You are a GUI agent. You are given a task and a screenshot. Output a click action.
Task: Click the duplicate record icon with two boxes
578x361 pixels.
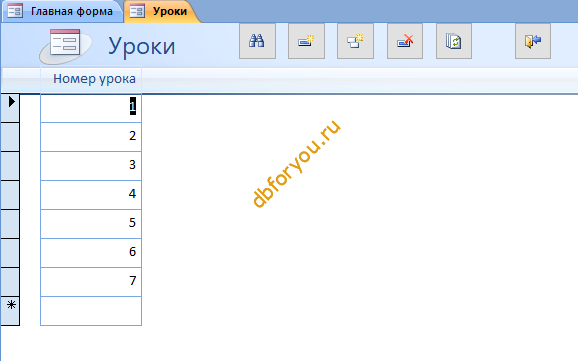[x=355, y=41]
